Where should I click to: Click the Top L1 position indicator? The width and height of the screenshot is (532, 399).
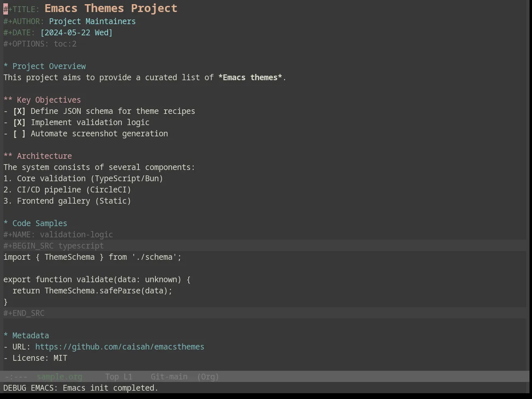click(119, 377)
